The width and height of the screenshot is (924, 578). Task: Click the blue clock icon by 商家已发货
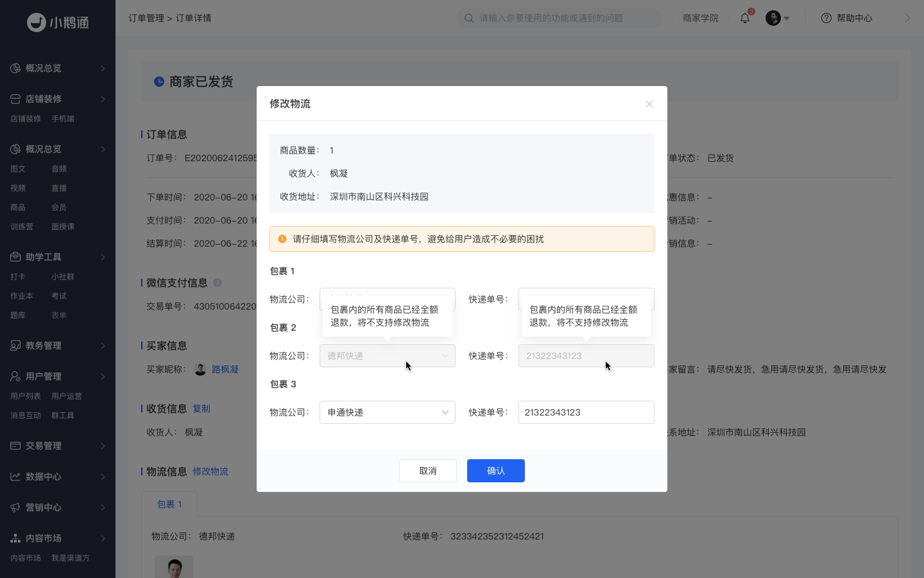coord(159,82)
